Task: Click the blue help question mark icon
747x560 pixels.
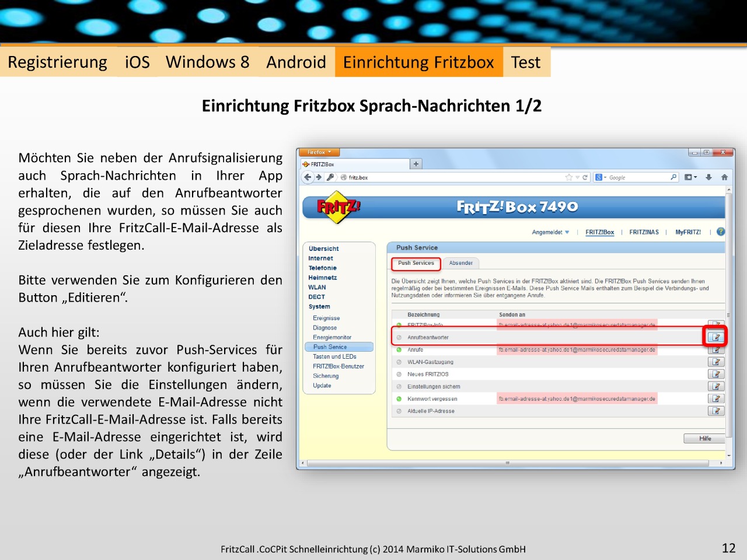Action: click(721, 232)
